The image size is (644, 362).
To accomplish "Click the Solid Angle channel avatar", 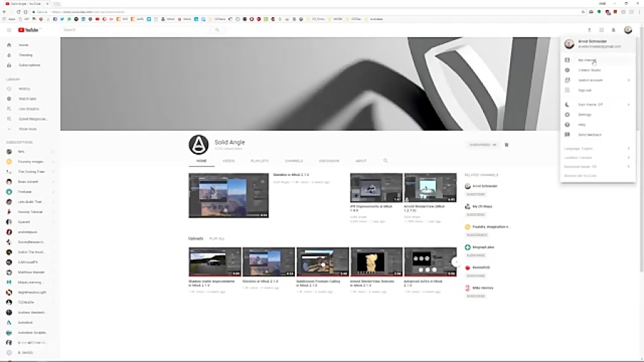I will 198,145.
